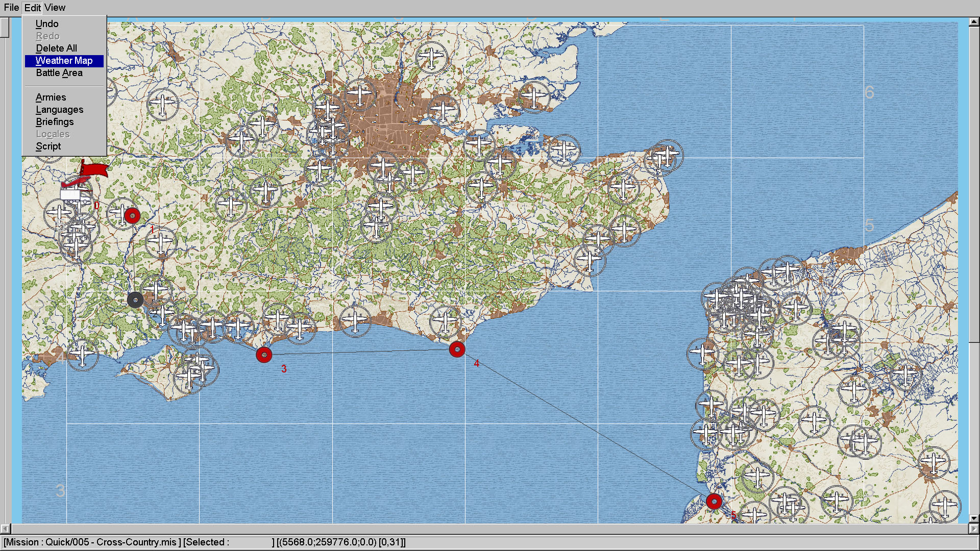Image resolution: width=980 pixels, height=551 pixels.
Task: Click Undo in the Edit menu
Action: click(x=47, y=24)
